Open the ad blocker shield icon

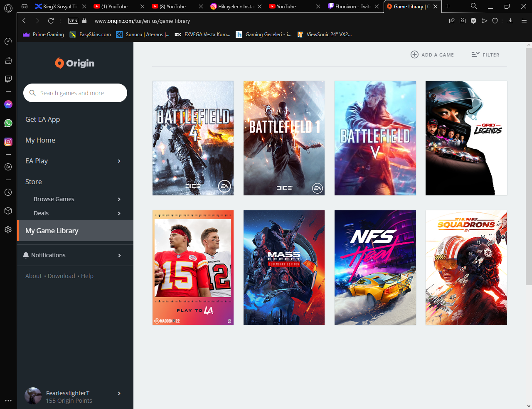click(473, 21)
